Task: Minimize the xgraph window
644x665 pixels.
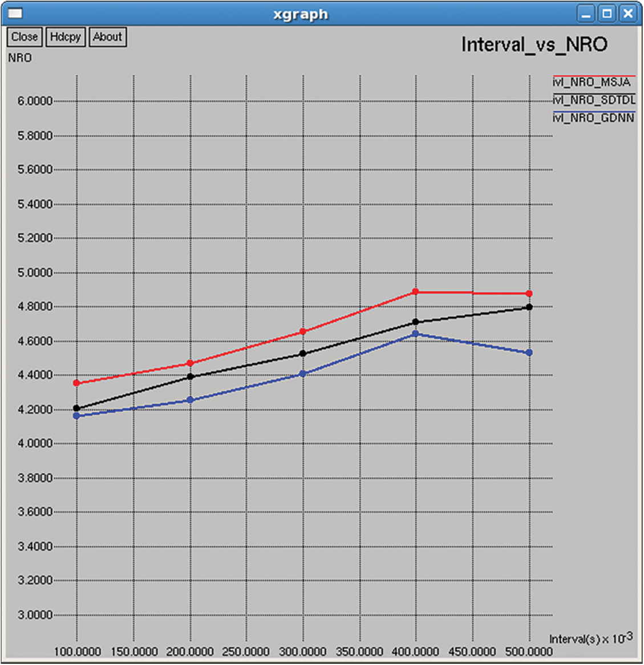Action: click(586, 14)
